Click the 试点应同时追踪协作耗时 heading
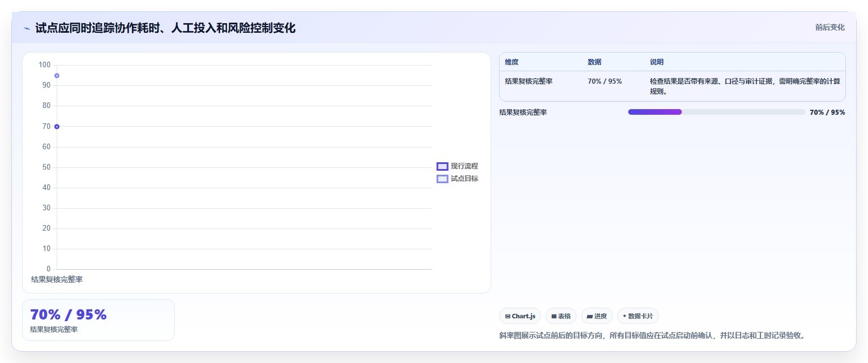The width and height of the screenshot is (868, 363). tap(165, 28)
